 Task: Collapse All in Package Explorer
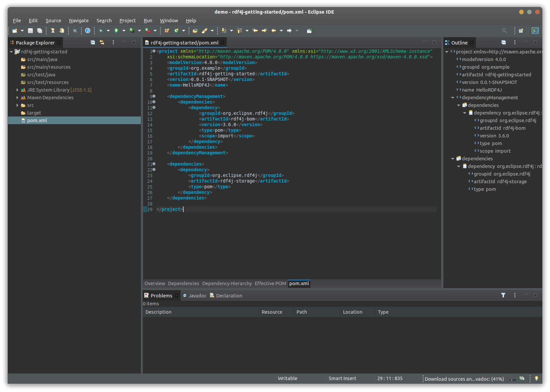pyautogui.click(x=93, y=42)
